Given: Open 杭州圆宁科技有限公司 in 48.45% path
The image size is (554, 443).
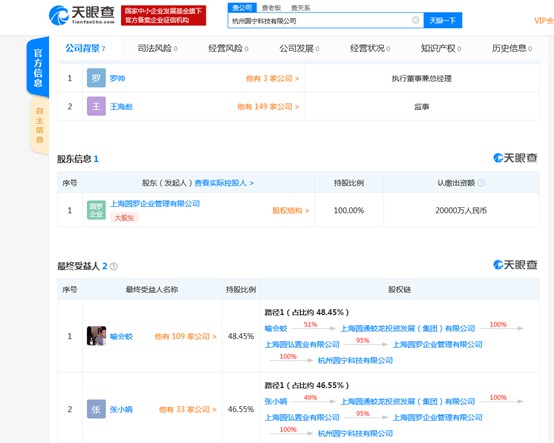Looking at the screenshot, I should (355, 360).
